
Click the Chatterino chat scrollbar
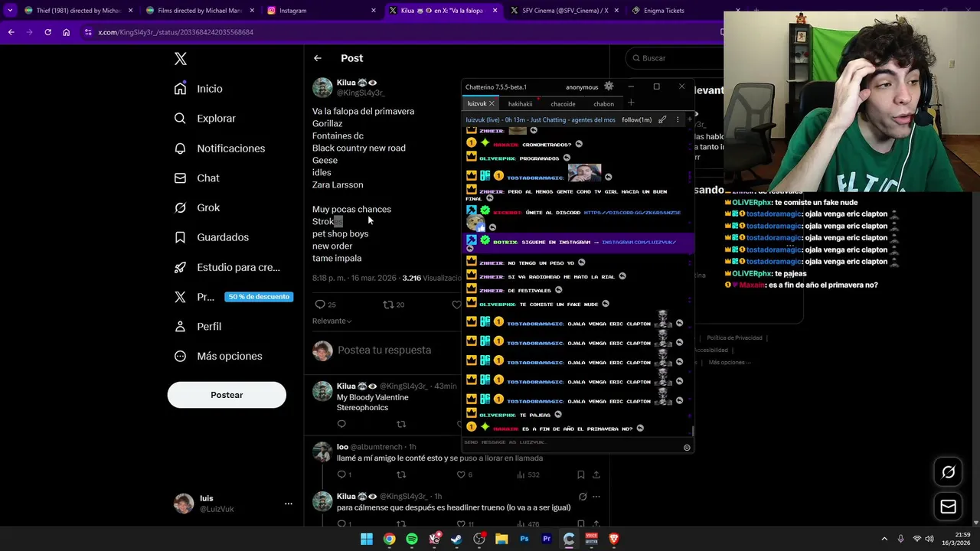point(692,432)
